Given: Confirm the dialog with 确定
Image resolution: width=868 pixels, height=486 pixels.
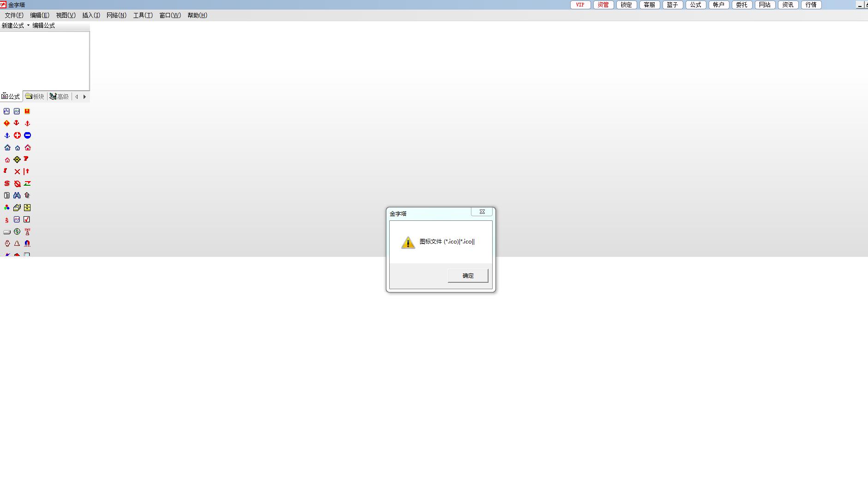Looking at the screenshot, I should pos(468,276).
